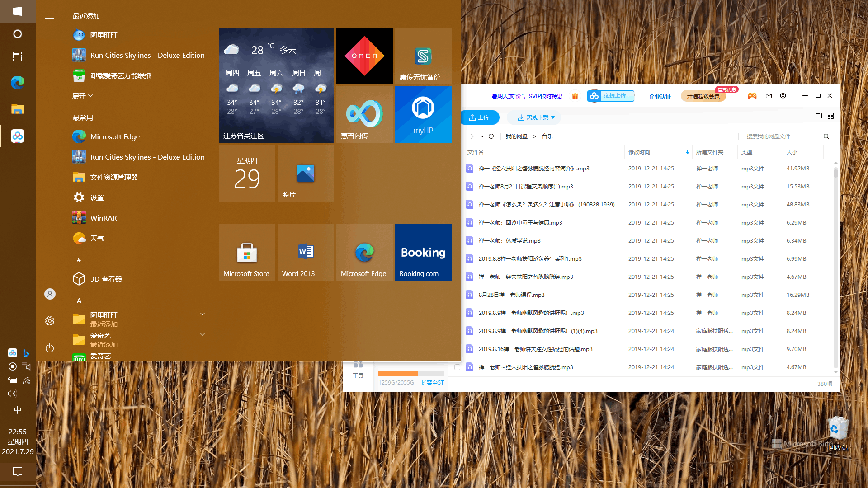
Task: Toggle volume icon in system tray
Action: point(12,394)
